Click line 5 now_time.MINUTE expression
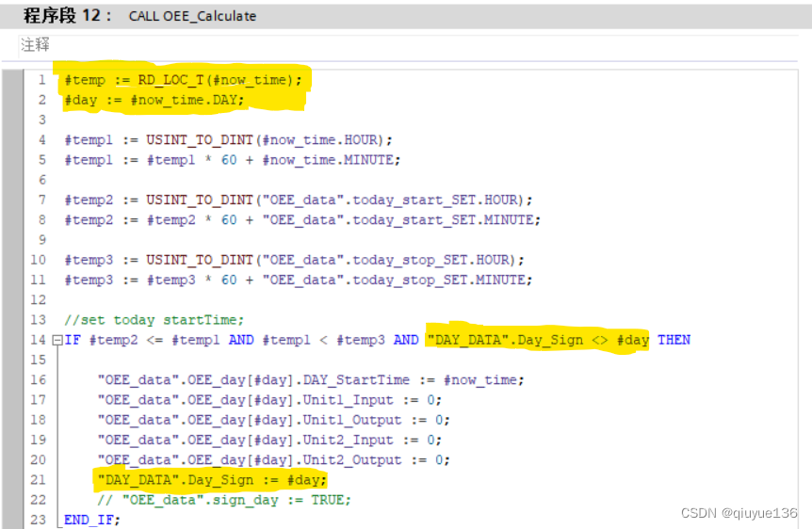 233,160
